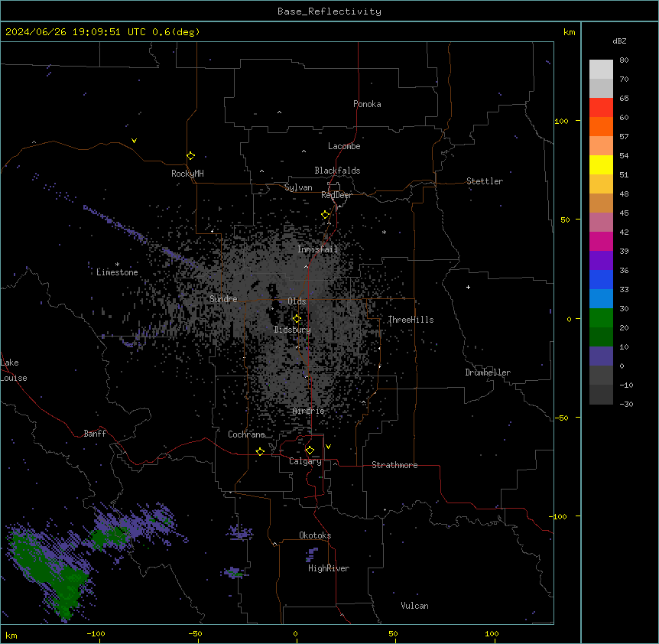Click the yellow diamond marker south of RedDeer
Viewport: 659px width, 644px height.
(x=325, y=215)
